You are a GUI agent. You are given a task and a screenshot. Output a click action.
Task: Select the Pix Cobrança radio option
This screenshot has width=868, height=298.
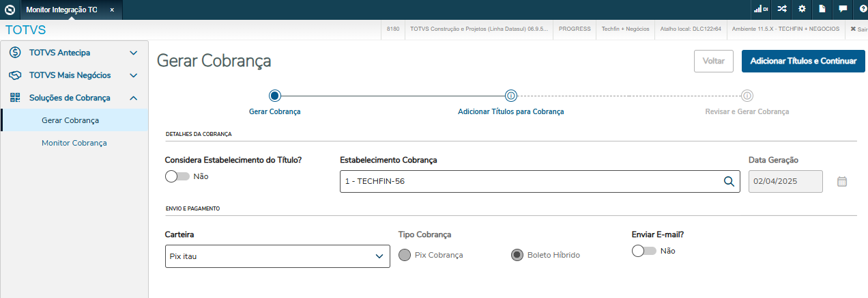(405, 255)
